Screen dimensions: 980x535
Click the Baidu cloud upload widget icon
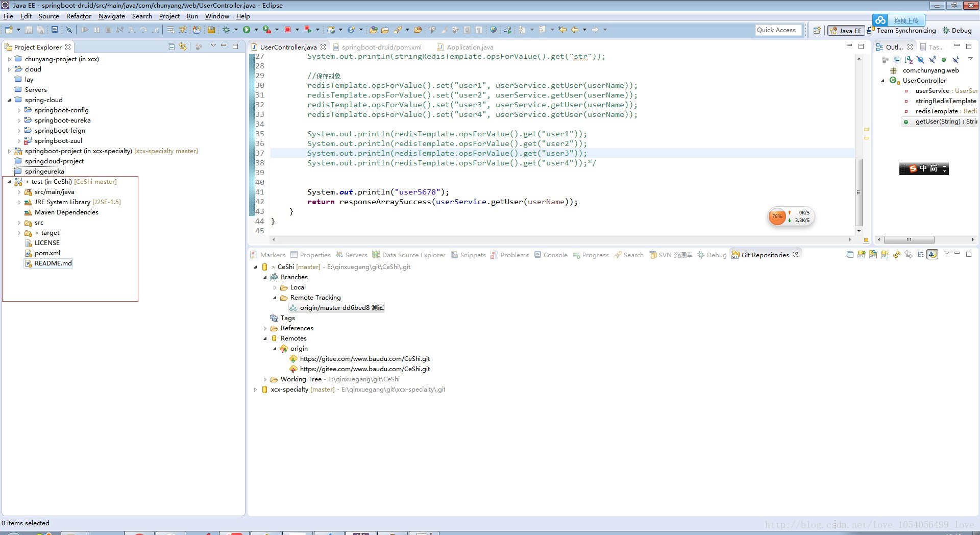point(880,20)
